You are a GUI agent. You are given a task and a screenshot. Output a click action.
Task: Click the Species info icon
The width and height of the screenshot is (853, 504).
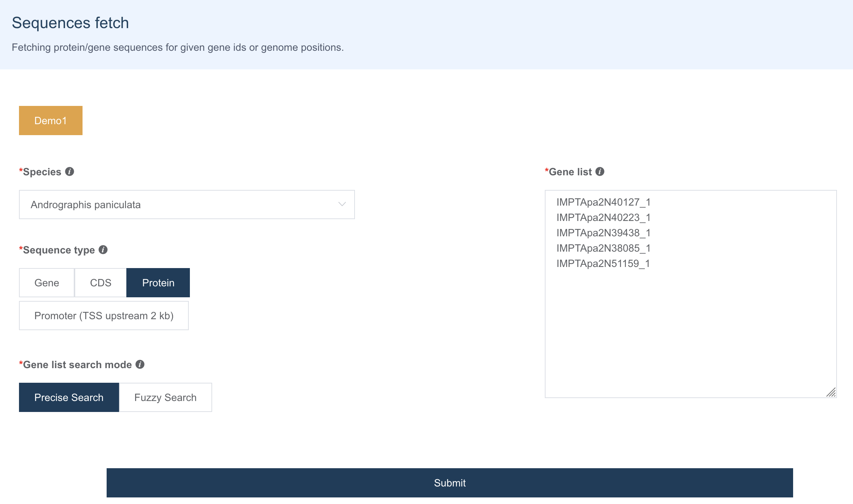coord(70,172)
